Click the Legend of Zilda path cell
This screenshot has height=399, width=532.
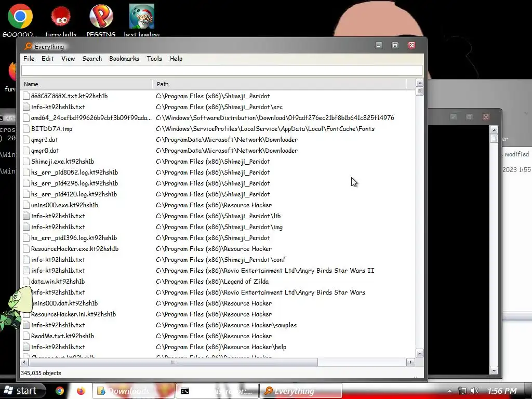tap(212, 281)
